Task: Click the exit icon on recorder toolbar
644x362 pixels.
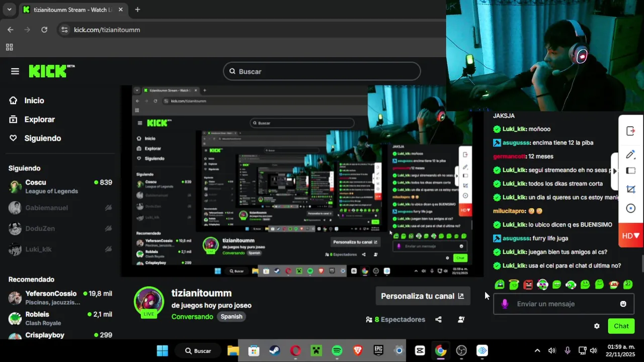Action: (630, 131)
